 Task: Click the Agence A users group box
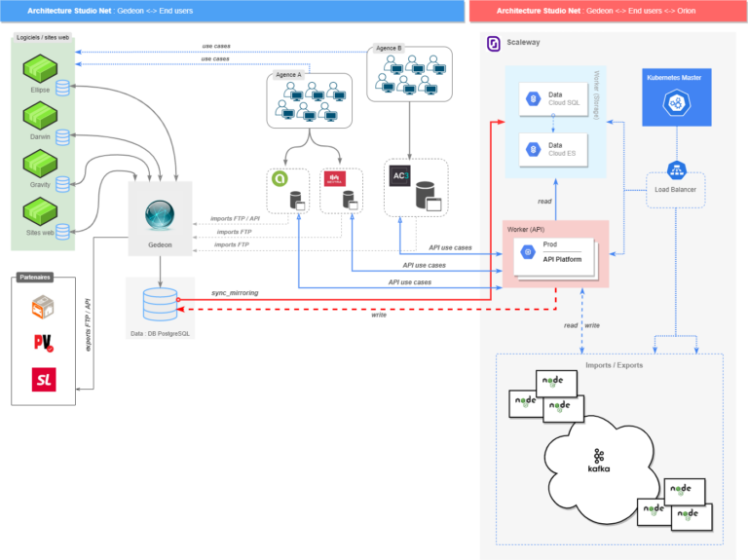[x=309, y=100]
